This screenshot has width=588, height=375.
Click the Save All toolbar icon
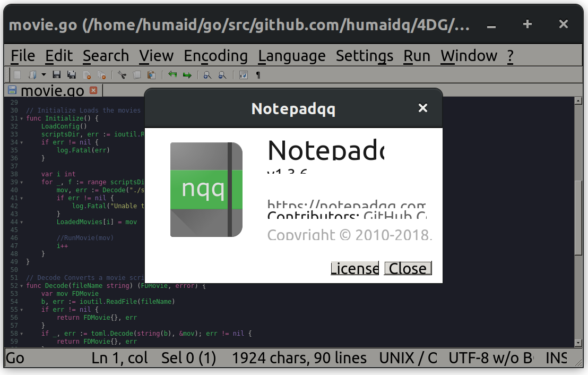(71, 74)
